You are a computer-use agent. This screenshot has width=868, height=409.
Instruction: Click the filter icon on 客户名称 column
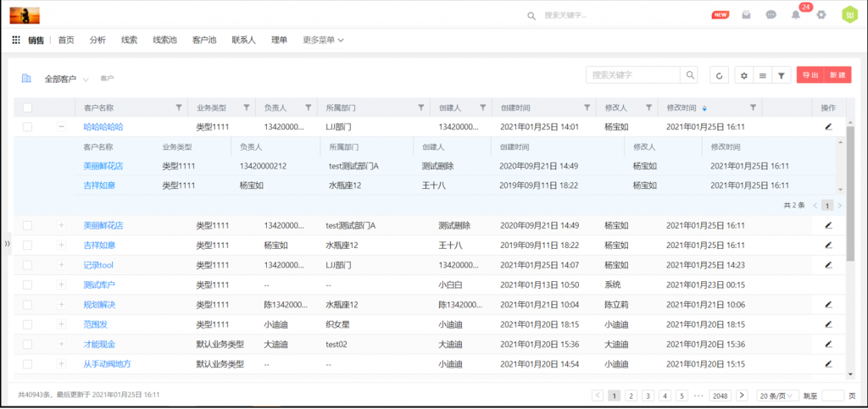click(x=178, y=108)
